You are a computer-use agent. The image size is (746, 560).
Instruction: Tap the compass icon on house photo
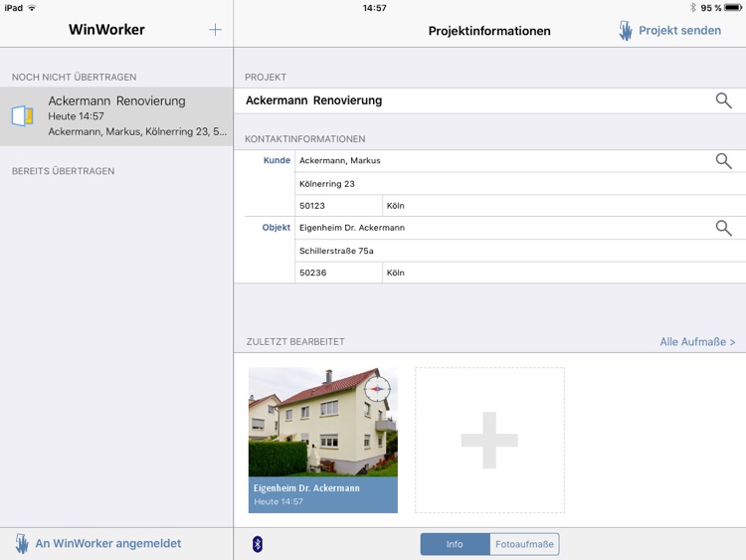[378, 389]
